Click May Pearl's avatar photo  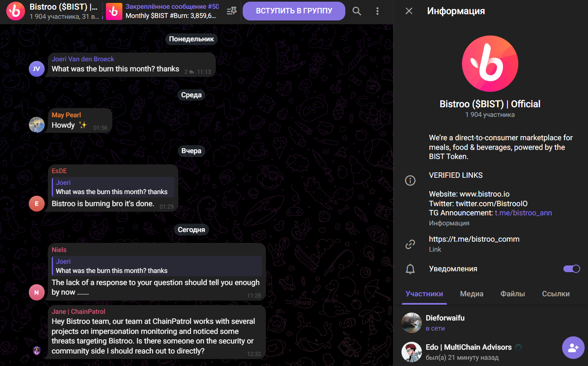[x=37, y=125]
